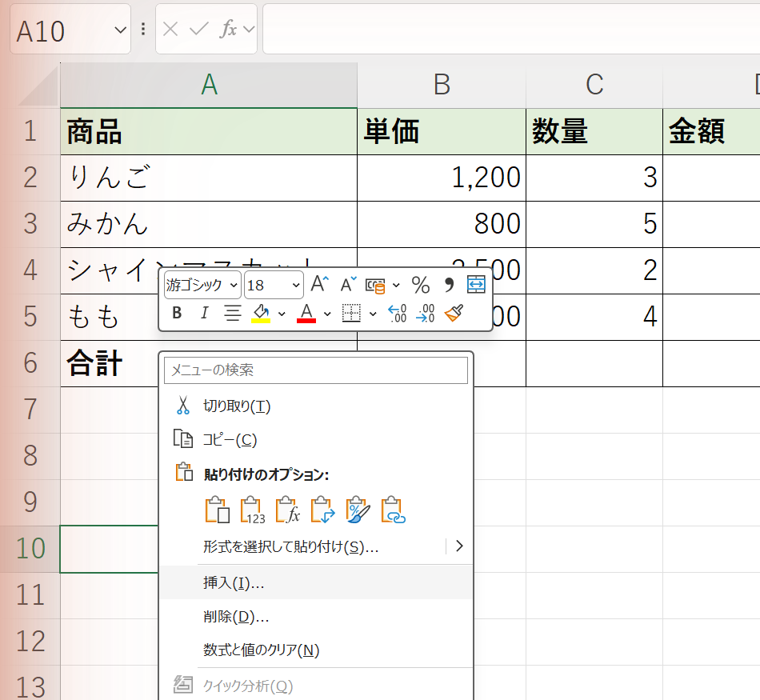Image resolution: width=760 pixels, height=700 pixels.
Task: Select column A header
Action: (x=209, y=85)
